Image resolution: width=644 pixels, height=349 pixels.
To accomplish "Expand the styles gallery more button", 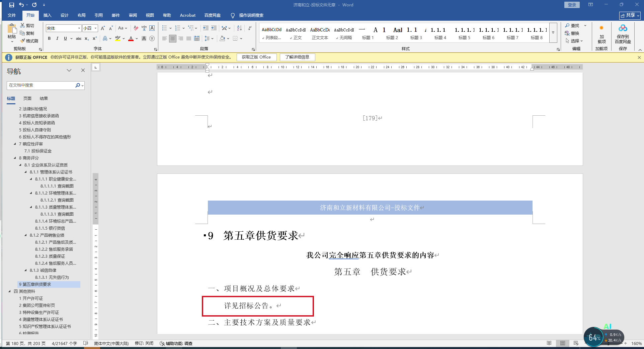I will tap(553, 33).
